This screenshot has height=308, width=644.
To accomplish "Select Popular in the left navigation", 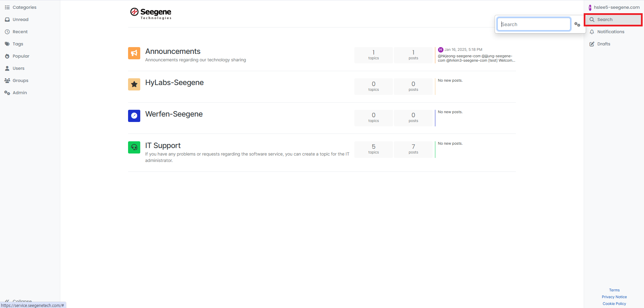I will [21, 56].
